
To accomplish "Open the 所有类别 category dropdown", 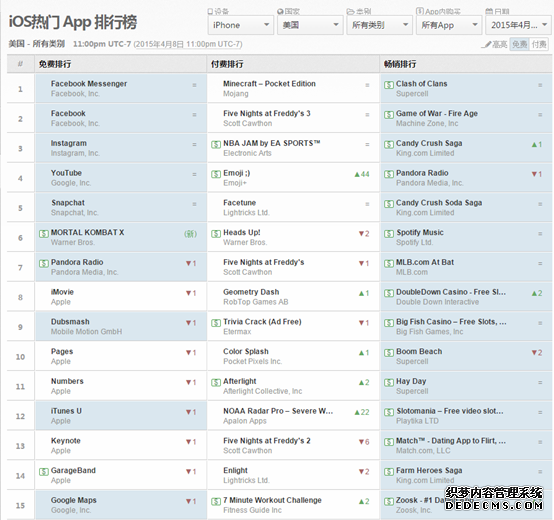I will point(379,25).
